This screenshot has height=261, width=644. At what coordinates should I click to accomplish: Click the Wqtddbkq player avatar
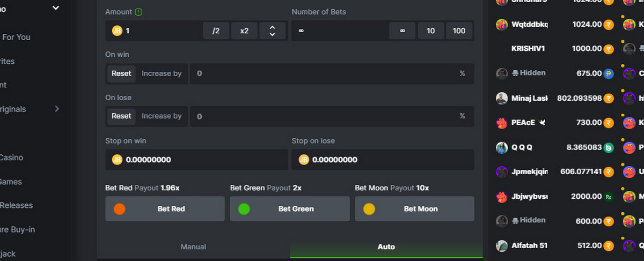point(502,25)
